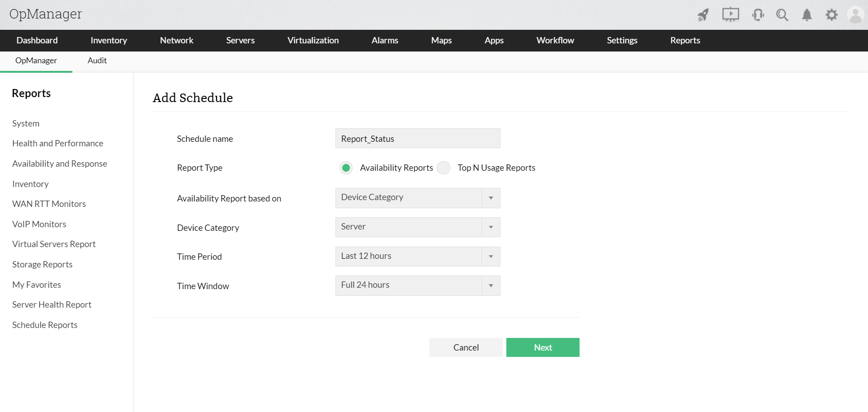Open the video demo icon
This screenshot has height=412, width=868.
click(x=731, y=14)
